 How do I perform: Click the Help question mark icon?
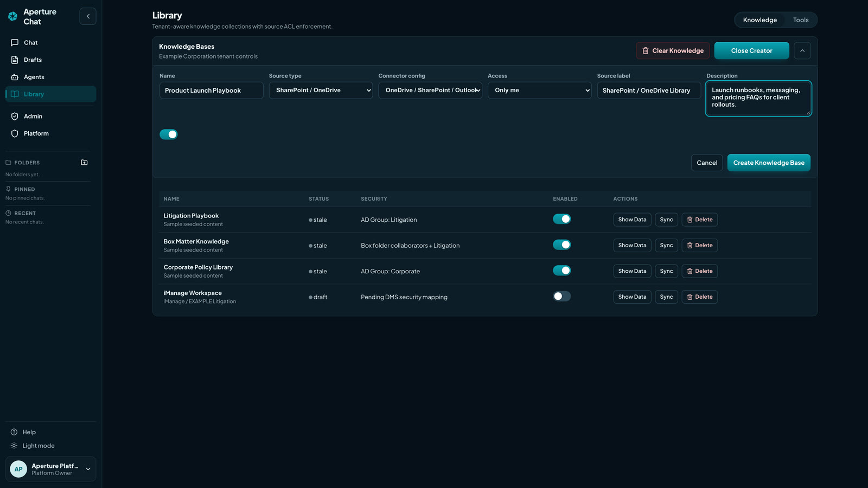(14, 432)
